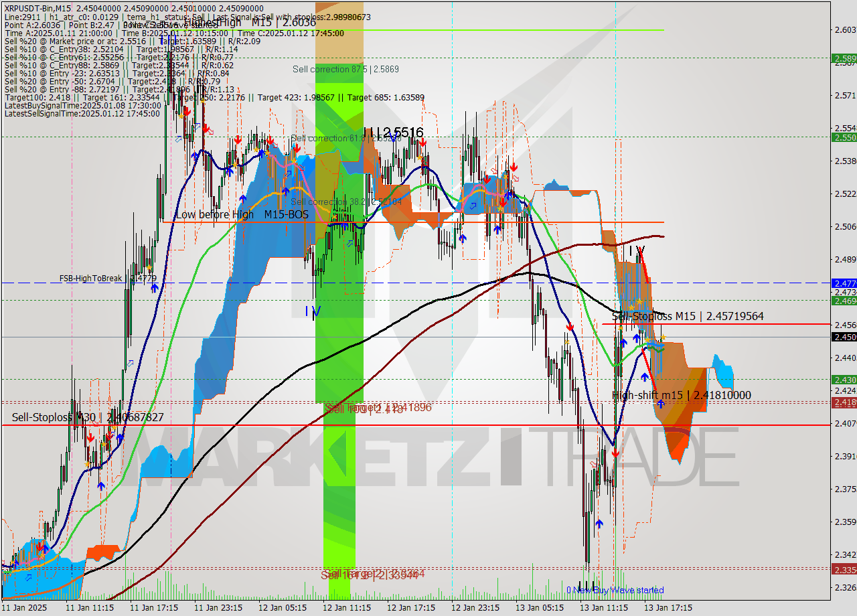Click the '12 Jan 17:15' time axis label
The width and height of the screenshot is (857, 616).
(411, 608)
